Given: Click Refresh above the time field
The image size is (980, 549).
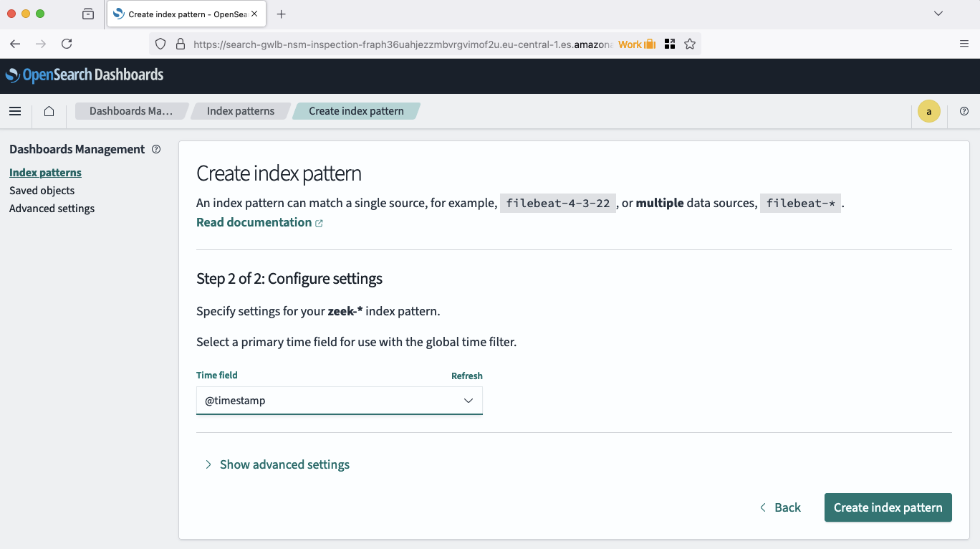Looking at the screenshot, I should click(x=466, y=376).
